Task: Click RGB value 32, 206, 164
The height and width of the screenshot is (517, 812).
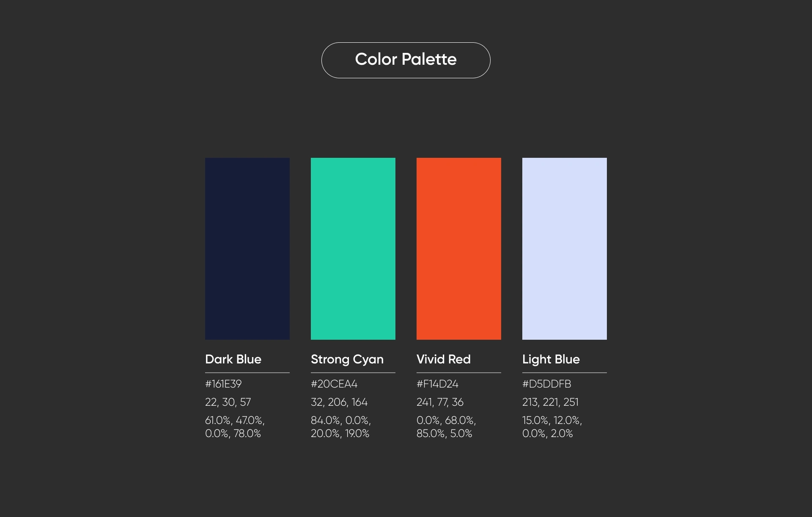Action: click(x=339, y=402)
